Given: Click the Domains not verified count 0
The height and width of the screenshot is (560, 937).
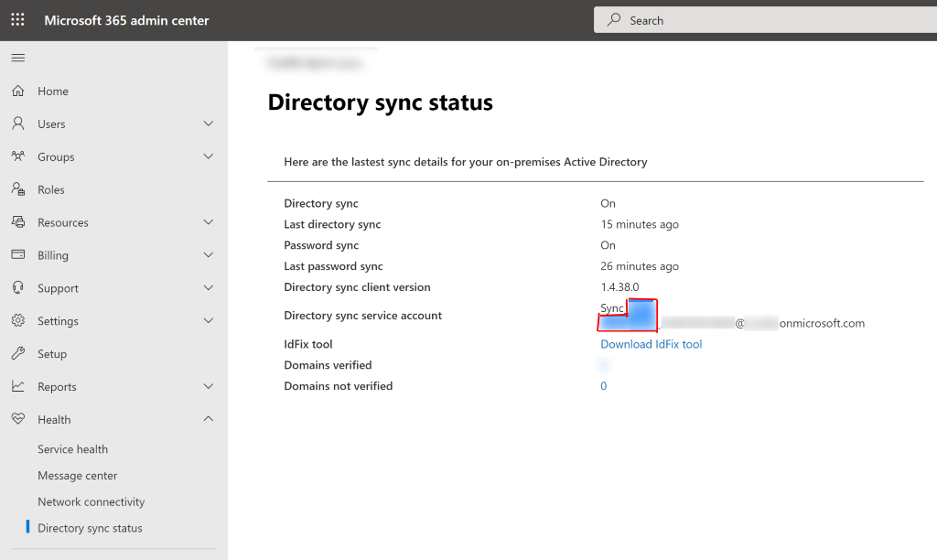Looking at the screenshot, I should tap(604, 386).
